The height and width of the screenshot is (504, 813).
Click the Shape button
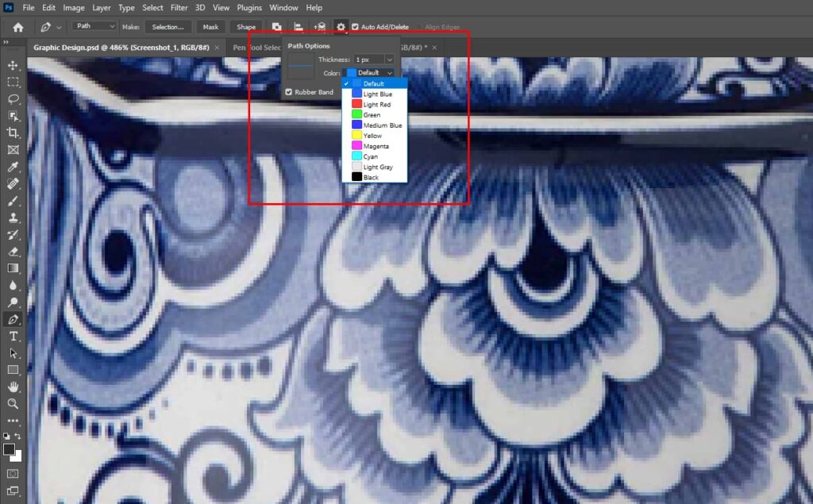click(246, 27)
